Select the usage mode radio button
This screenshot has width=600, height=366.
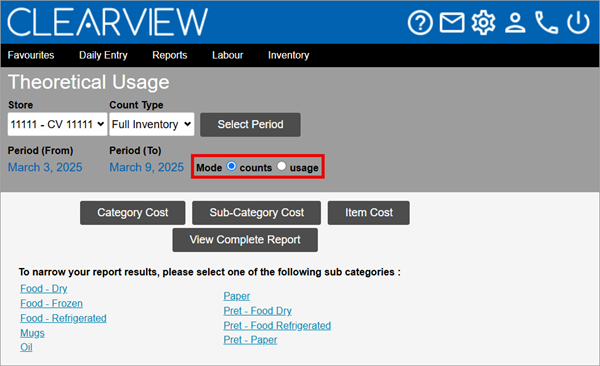[x=282, y=166]
